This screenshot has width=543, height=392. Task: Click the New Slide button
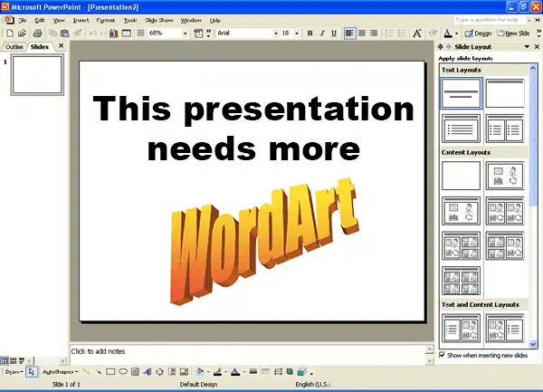pos(513,33)
